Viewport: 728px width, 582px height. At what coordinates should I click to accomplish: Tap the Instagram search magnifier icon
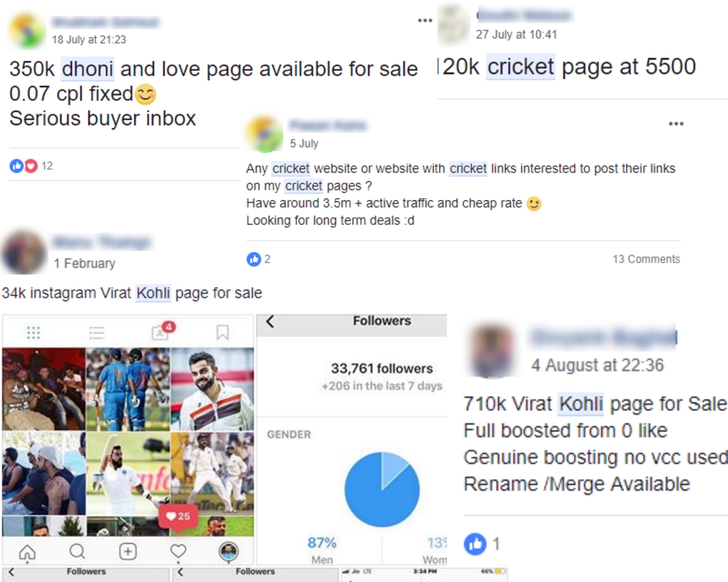pos(78,551)
